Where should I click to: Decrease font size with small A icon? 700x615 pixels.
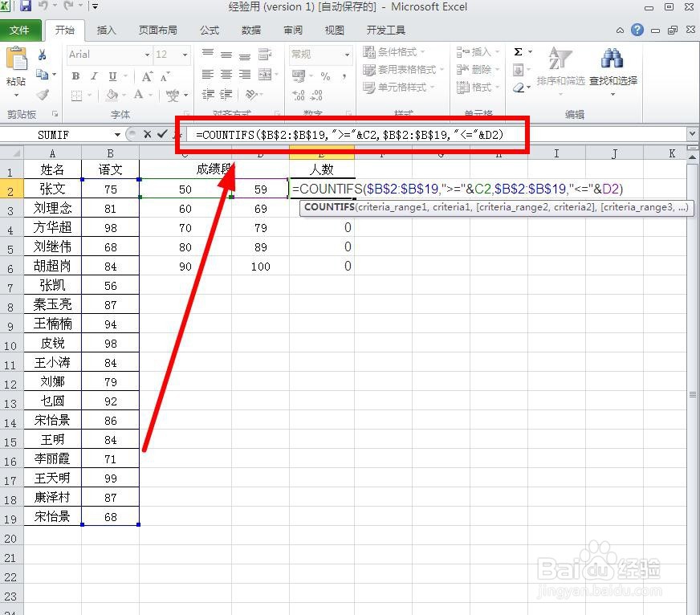[165, 76]
